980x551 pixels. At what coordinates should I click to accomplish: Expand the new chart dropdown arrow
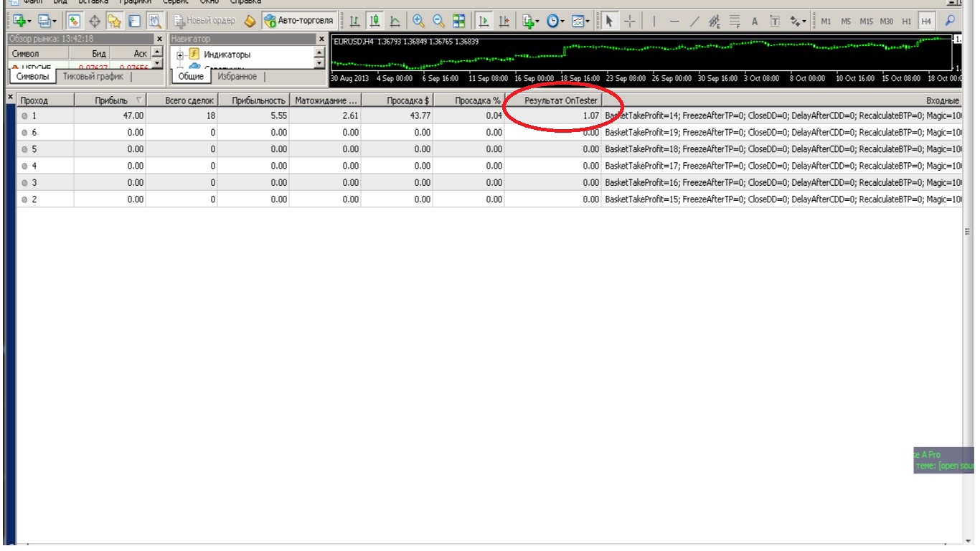(x=29, y=21)
